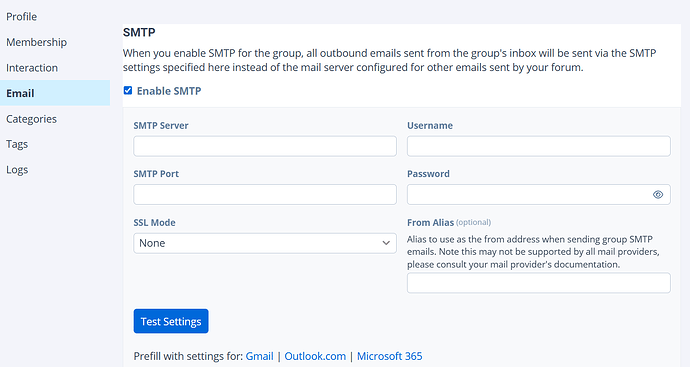Prefill SMTP settings for Outlook.com

click(x=315, y=356)
